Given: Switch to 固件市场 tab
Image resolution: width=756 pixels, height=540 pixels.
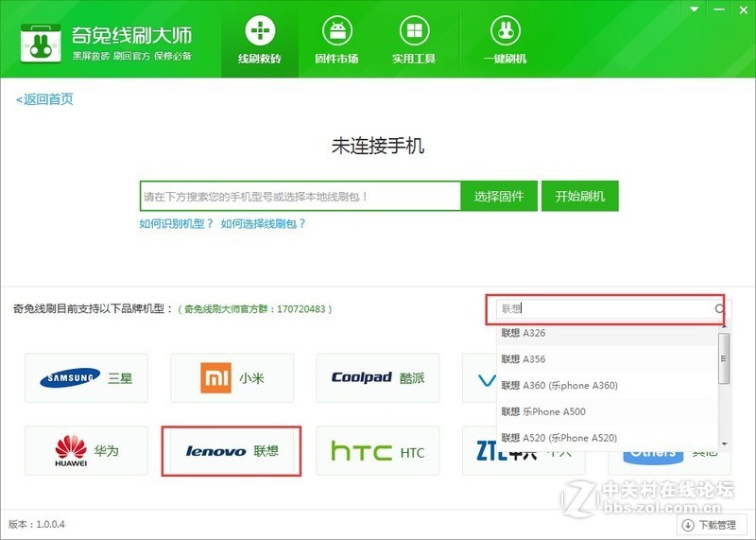Looking at the screenshot, I should pyautogui.click(x=336, y=40).
